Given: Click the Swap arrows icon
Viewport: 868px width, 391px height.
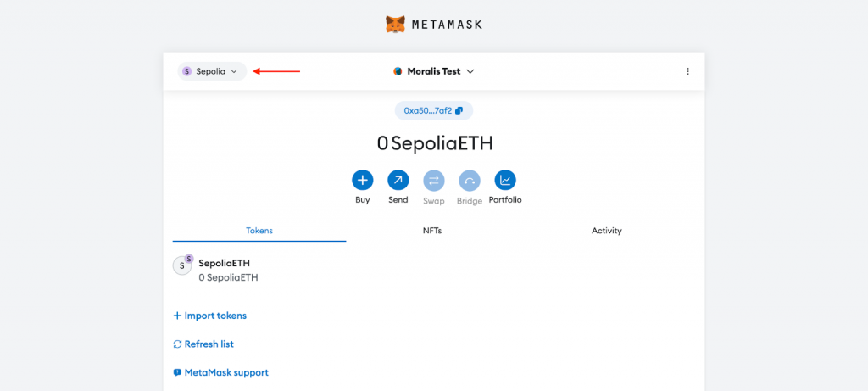Looking at the screenshot, I should click(434, 181).
